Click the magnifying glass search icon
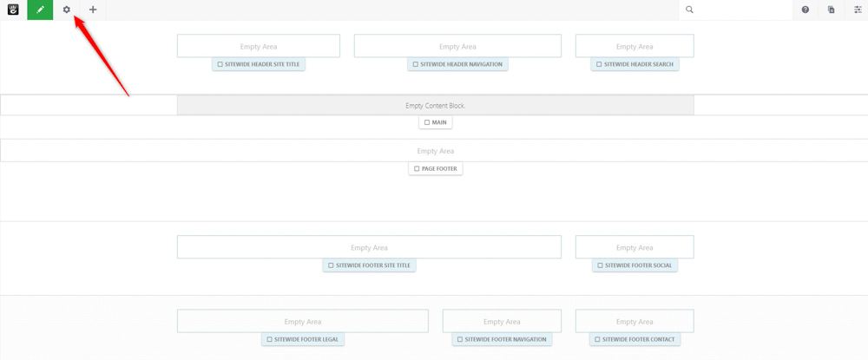Screen dimensions: 868x360 [690, 10]
